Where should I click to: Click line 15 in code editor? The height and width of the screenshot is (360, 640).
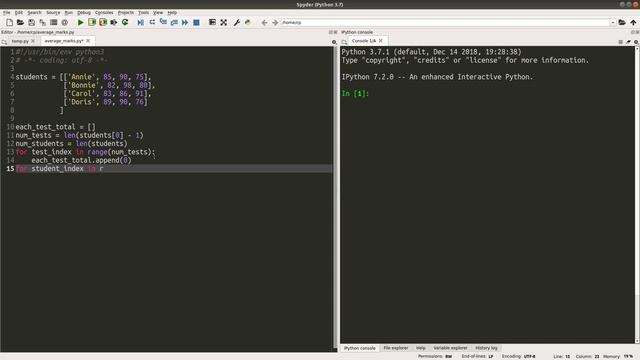(x=174, y=169)
